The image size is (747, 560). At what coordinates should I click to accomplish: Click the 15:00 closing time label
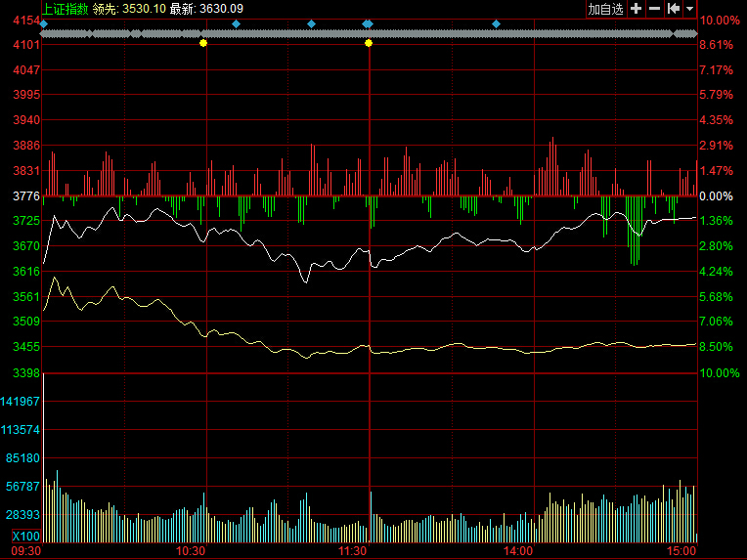tap(681, 551)
